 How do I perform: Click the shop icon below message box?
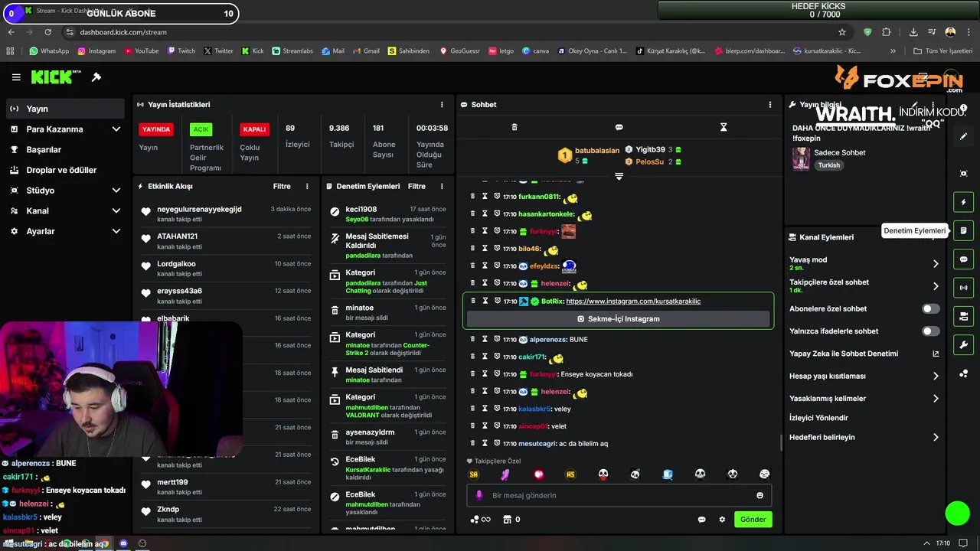click(x=506, y=520)
